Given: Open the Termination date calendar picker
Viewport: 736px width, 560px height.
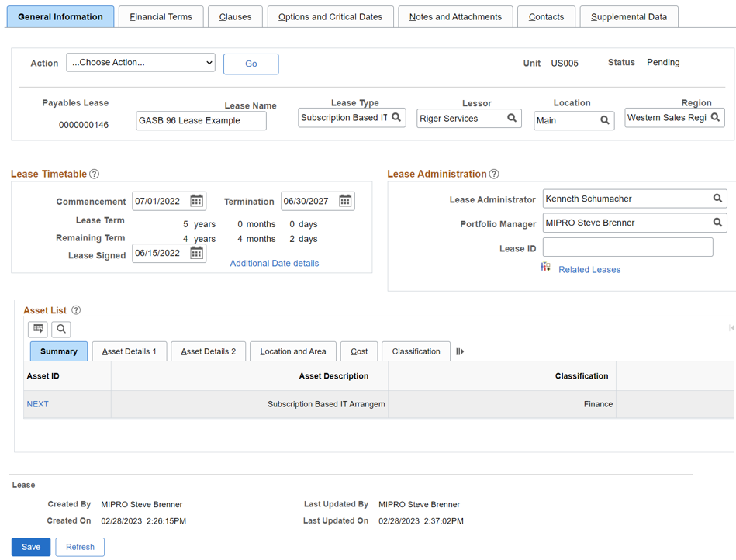Looking at the screenshot, I should pyautogui.click(x=345, y=202).
